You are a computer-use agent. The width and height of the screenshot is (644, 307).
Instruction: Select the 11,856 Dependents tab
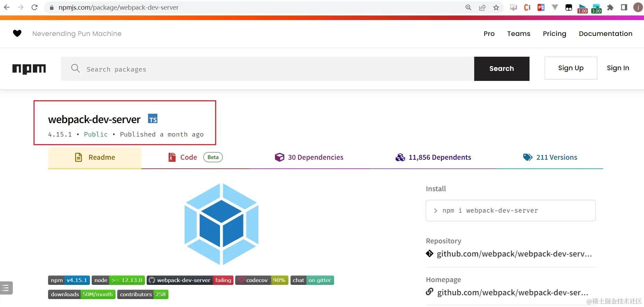click(x=433, y=157)
